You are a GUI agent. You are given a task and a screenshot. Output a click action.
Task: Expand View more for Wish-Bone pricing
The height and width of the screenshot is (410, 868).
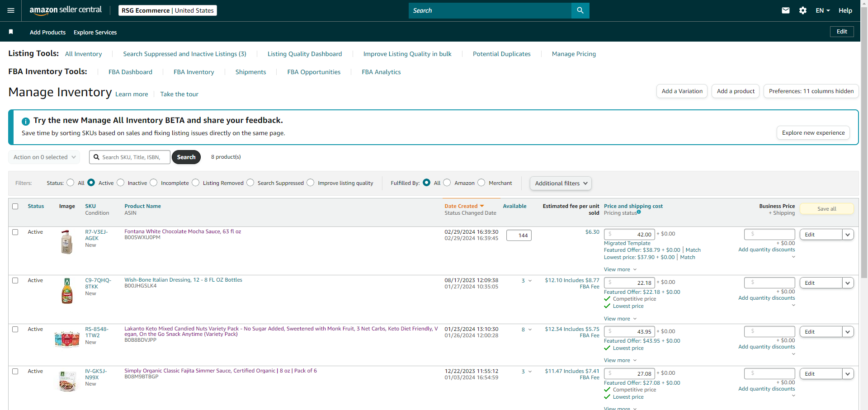tap(620, 319)
